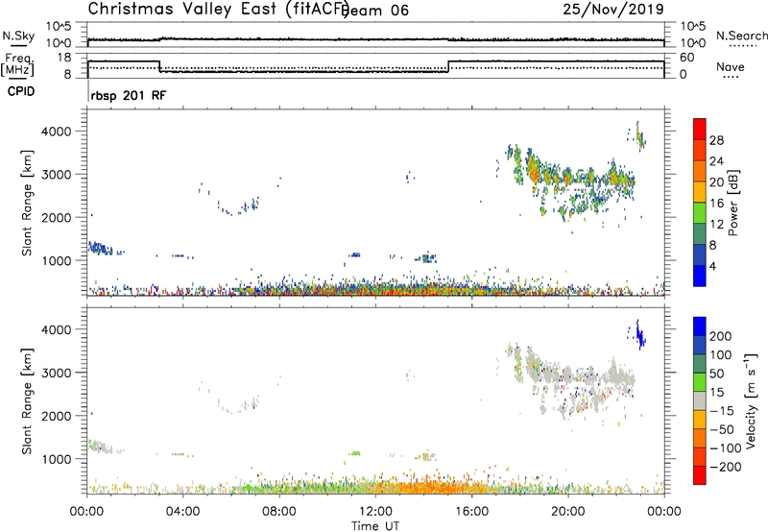This screenshot has height=532, width=768.
Task: Click the "CPID" row label
Action: point(21,91)
